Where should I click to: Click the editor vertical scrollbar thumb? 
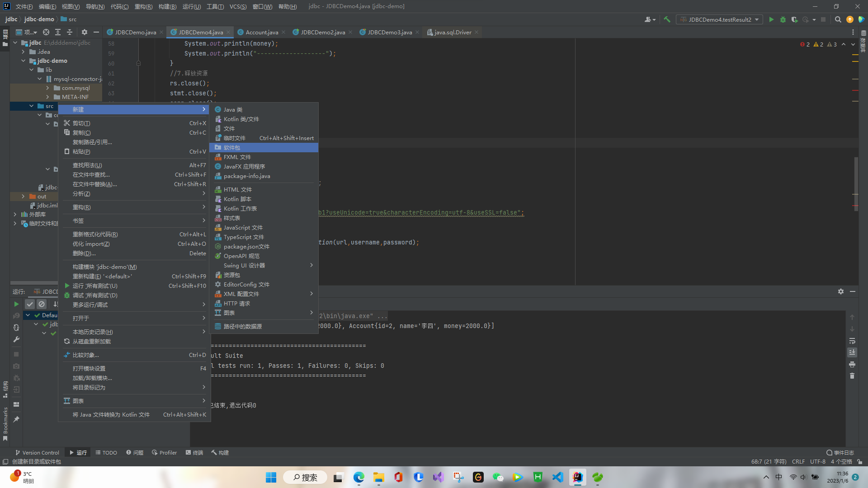pyautogui.click(x=856, y=181)
